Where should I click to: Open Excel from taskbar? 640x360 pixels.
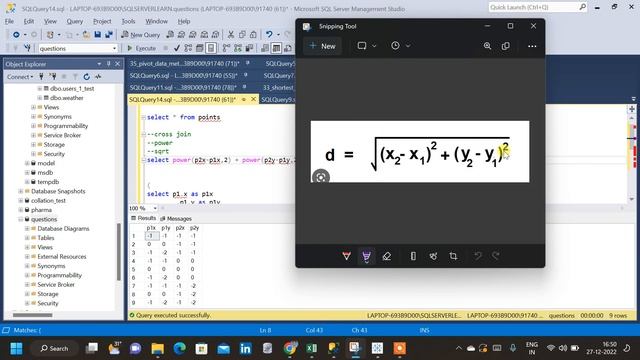311,349
